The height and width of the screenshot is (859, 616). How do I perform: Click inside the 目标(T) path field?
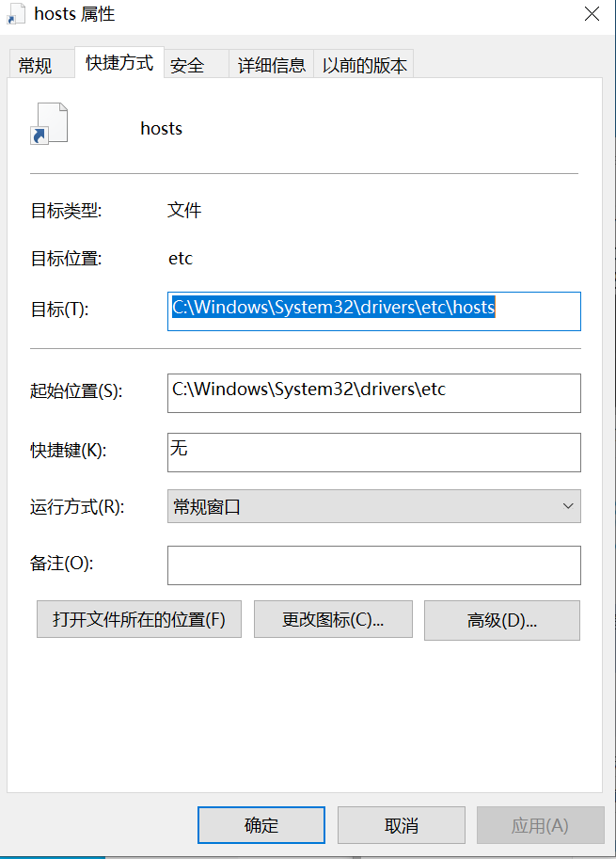coord(374,311)
